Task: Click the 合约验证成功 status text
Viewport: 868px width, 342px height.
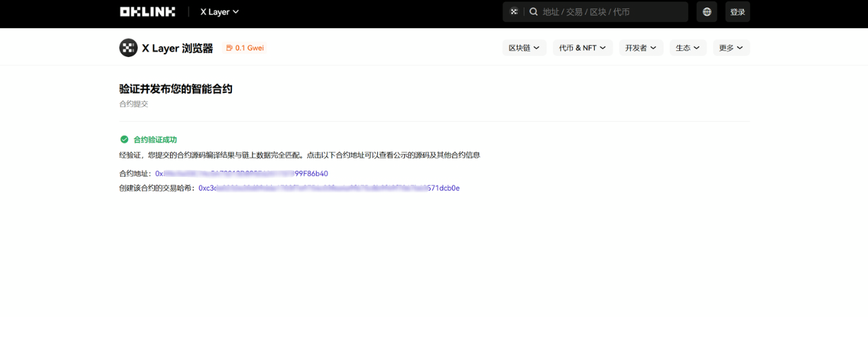Action: tap(155, 140)
